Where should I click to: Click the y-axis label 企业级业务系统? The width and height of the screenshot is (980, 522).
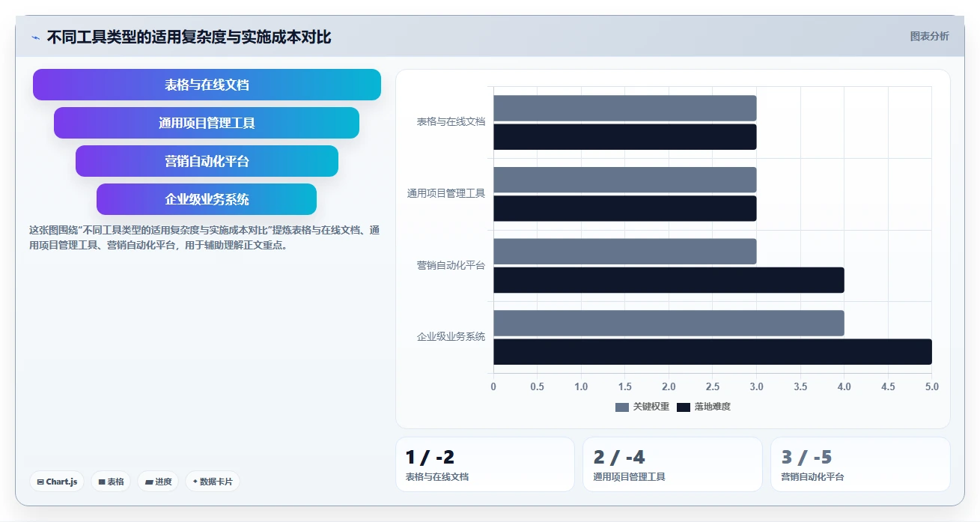point(451,337)
